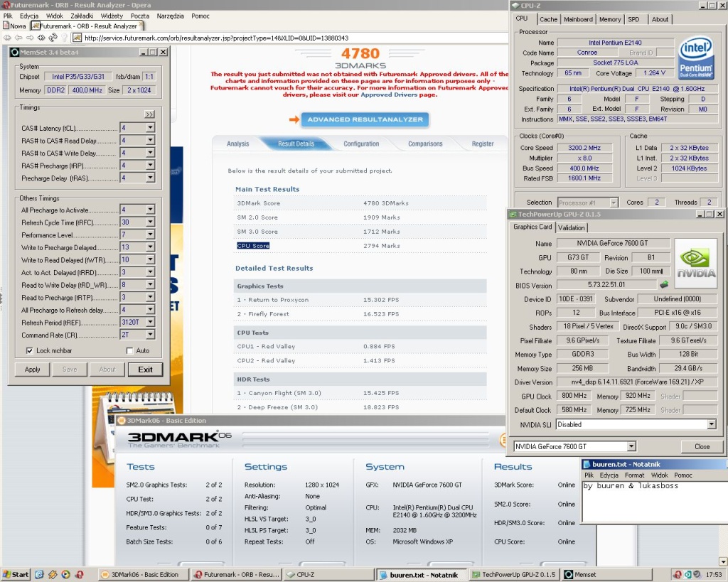Enable the Auto checkbox in MemSet
This screenshot has width=728, height=582.
pyautogui.click(x=129, y=351)
